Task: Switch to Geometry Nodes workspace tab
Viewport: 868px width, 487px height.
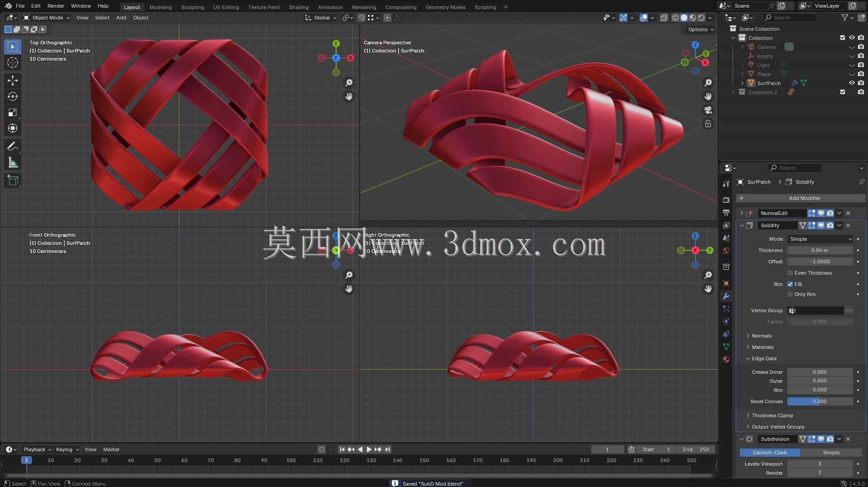Action: [445, 7]
